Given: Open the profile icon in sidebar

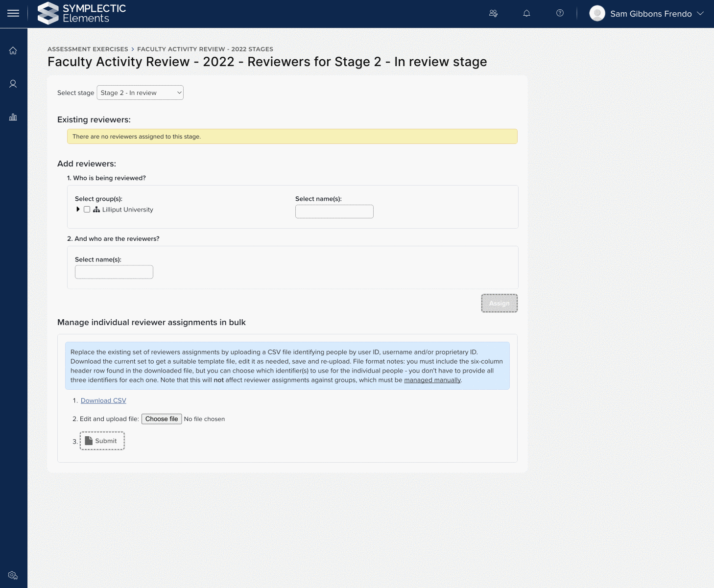Looking at the screenshot, I should click(x=13, y=84).
